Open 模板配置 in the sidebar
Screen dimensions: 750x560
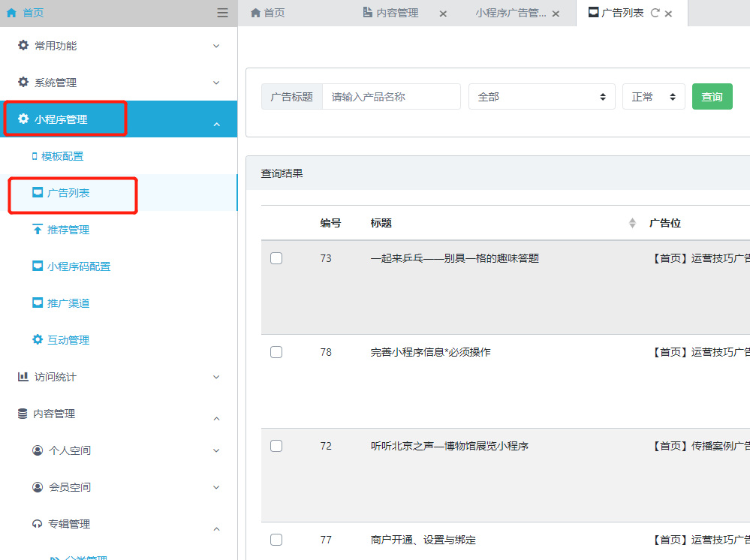[62, 156]
